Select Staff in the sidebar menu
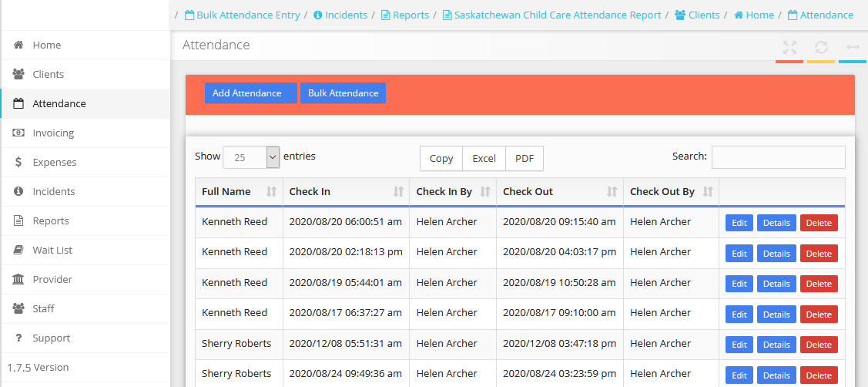This screenshot has width=868, height=387. tap(85, 308)
